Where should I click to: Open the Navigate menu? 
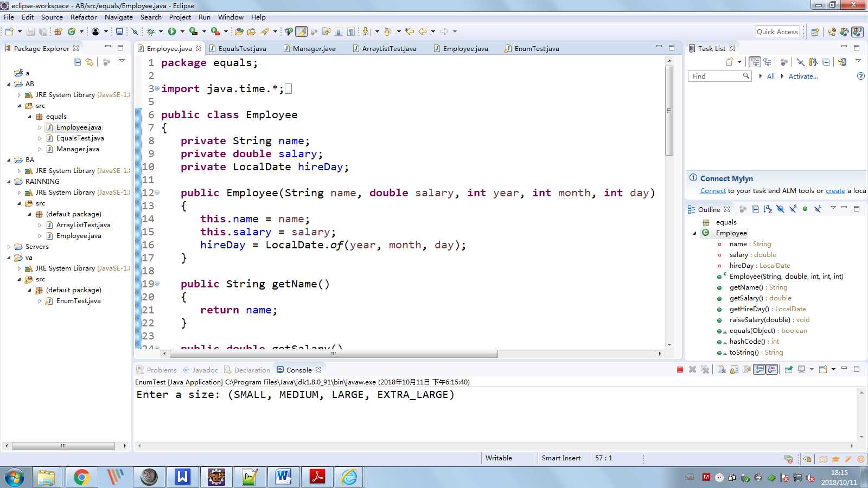click(x=119, y=17)
